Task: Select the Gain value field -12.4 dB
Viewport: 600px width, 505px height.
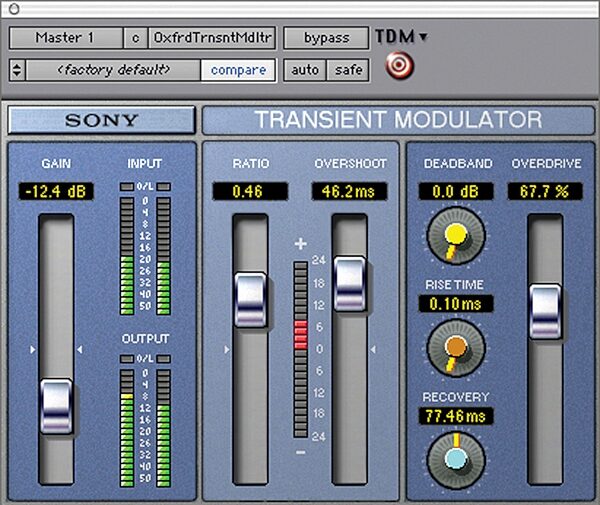Action: [56, 191]
